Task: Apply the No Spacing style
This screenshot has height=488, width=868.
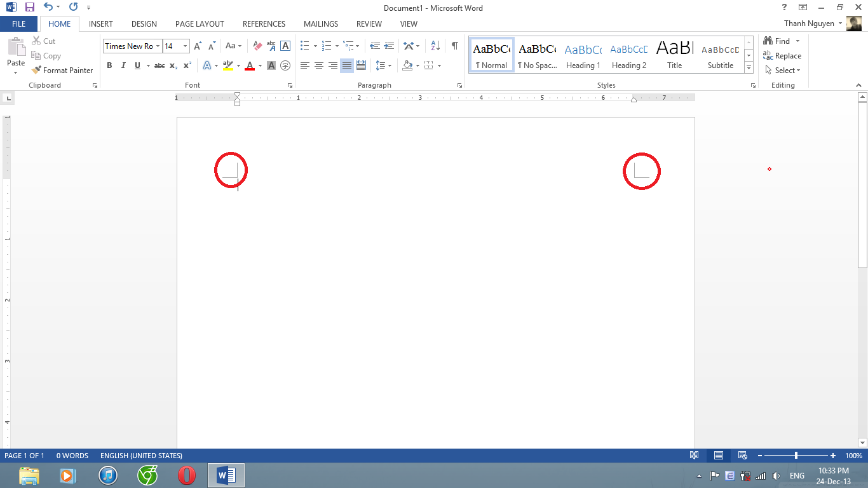Action: 538,55
